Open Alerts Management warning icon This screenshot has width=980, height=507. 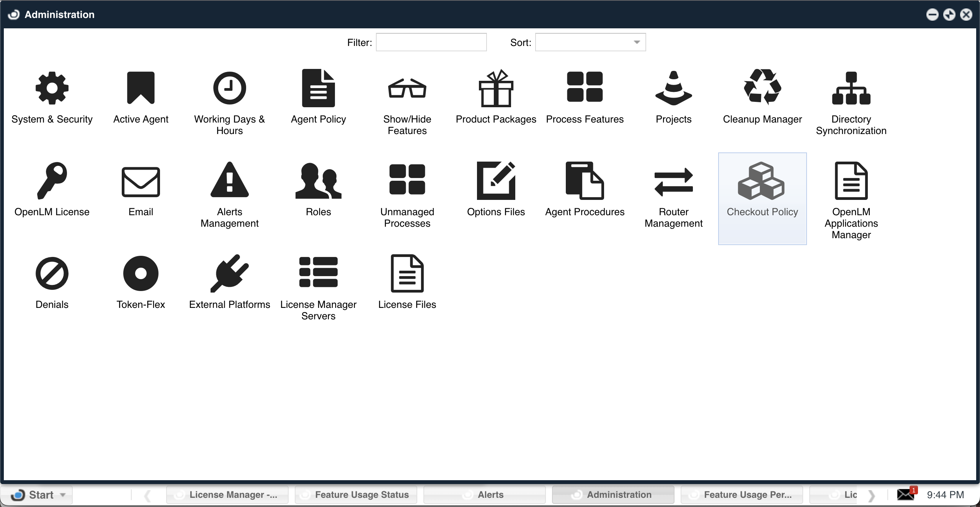pyautogui.click(x=229, y=181)
